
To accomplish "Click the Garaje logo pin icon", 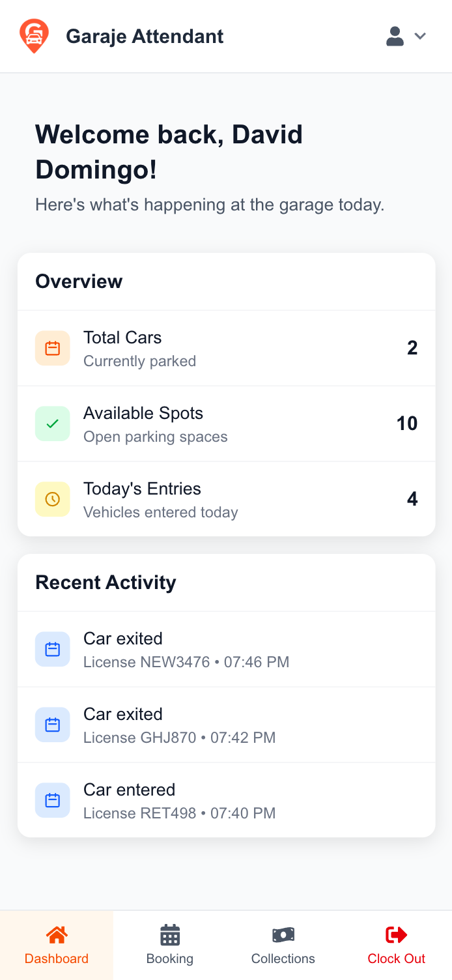I will tap(34, 36).
